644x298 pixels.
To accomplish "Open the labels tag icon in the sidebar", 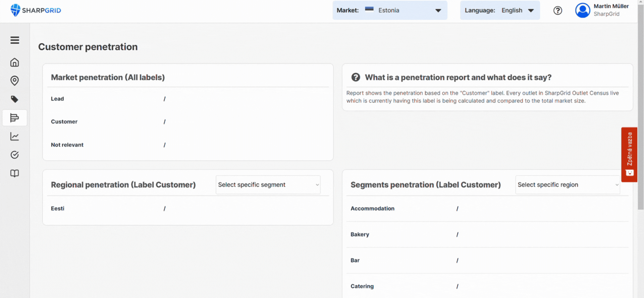I will tap(15, 99).
